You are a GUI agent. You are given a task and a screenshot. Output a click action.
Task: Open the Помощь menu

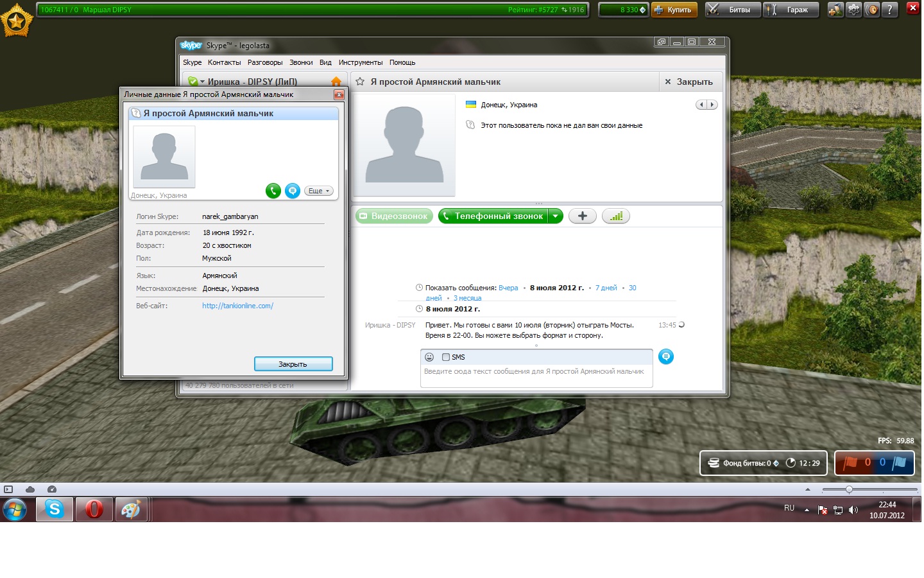(x=402, y=62)
